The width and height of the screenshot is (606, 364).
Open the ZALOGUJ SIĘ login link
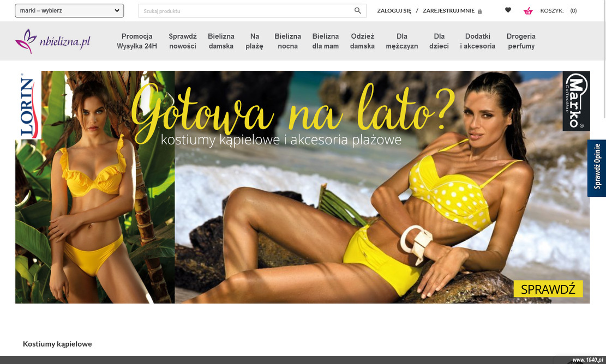394,11
